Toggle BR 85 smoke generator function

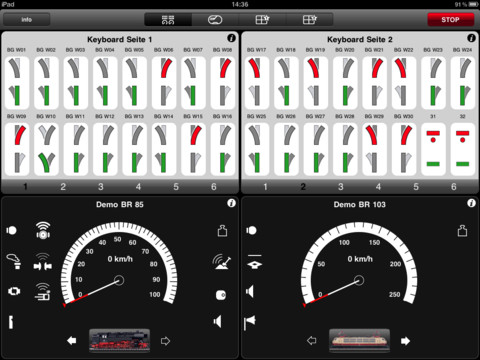[14, 261]
